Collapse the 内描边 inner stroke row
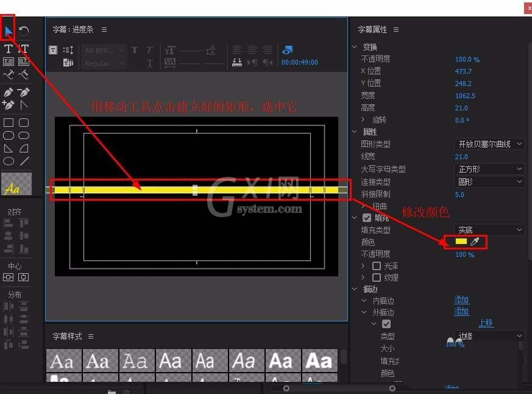Viewport: 532px width, 394px height. (364, 301)
